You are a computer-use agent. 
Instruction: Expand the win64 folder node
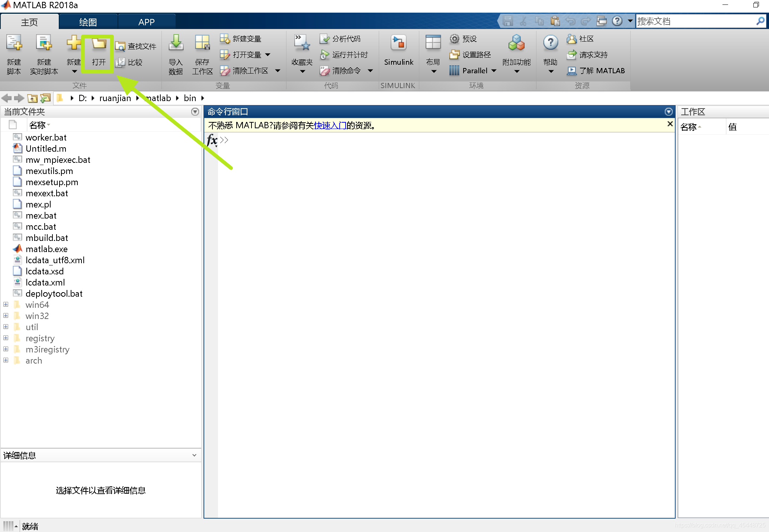(6, 304)
